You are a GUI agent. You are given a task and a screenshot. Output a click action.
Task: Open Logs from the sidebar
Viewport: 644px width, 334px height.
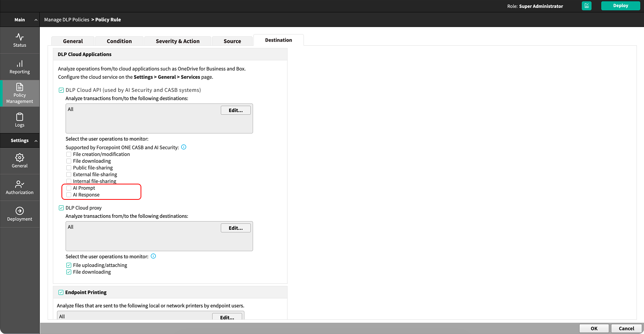click(19, 120)
